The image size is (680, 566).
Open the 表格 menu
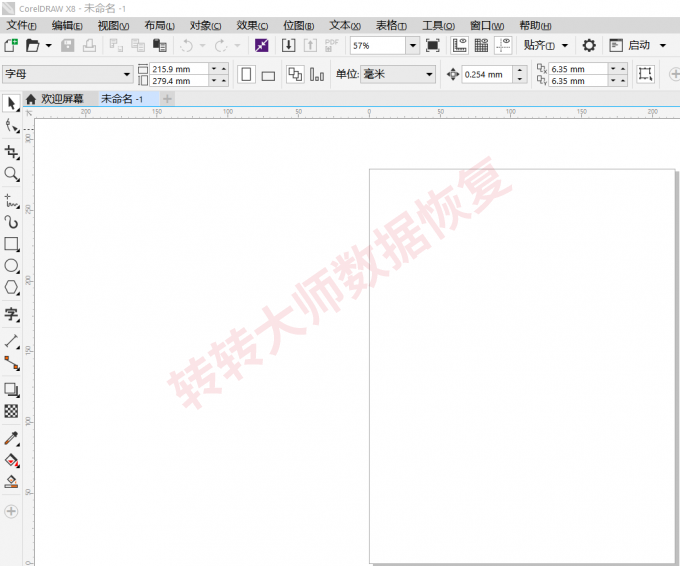(x=391, y=26)
